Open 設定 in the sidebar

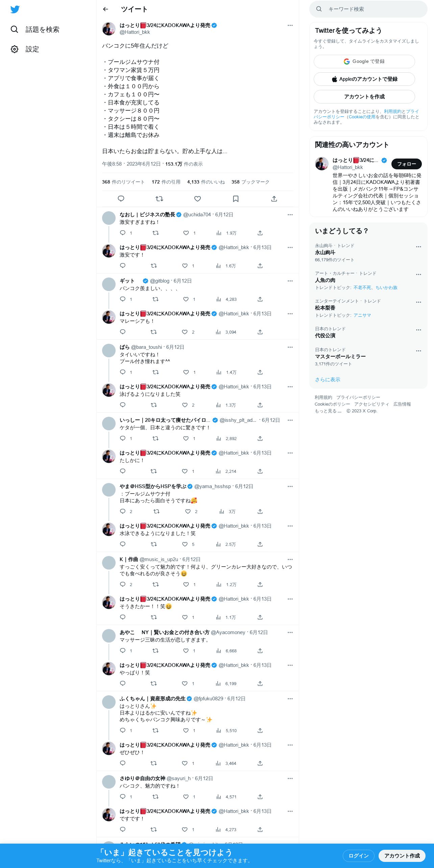25,49
